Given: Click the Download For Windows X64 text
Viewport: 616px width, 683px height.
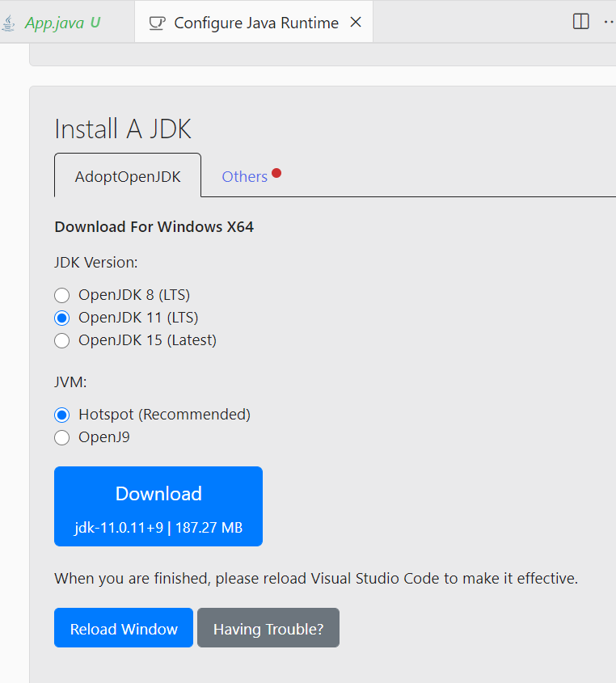Looking at the screenshot, I should click(x=154, y=227).
